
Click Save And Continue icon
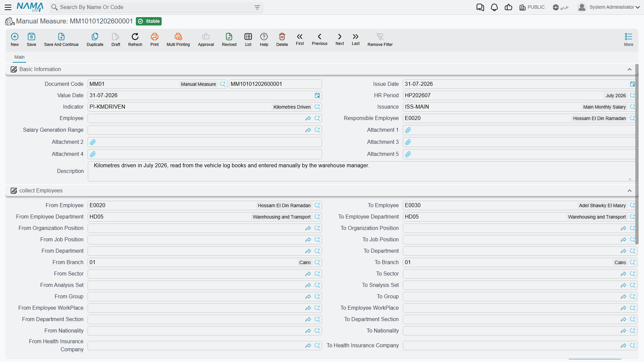(x=61, y=39)
